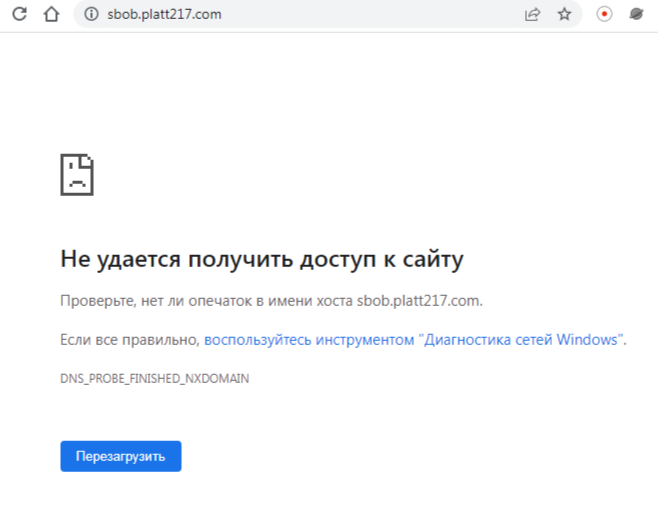Go to the home page via house icon
Screen dimensions: 658x532
(x=51, y=14)
